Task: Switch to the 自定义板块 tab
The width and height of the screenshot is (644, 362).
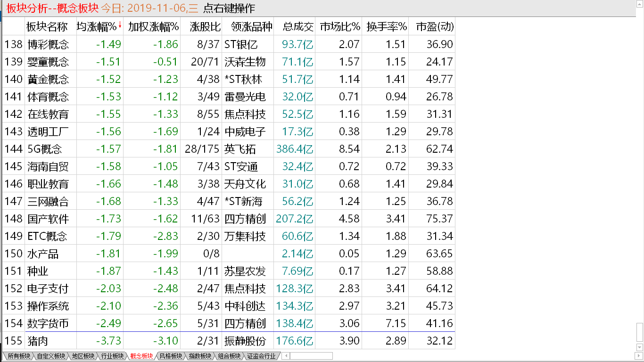Action: 50,356
